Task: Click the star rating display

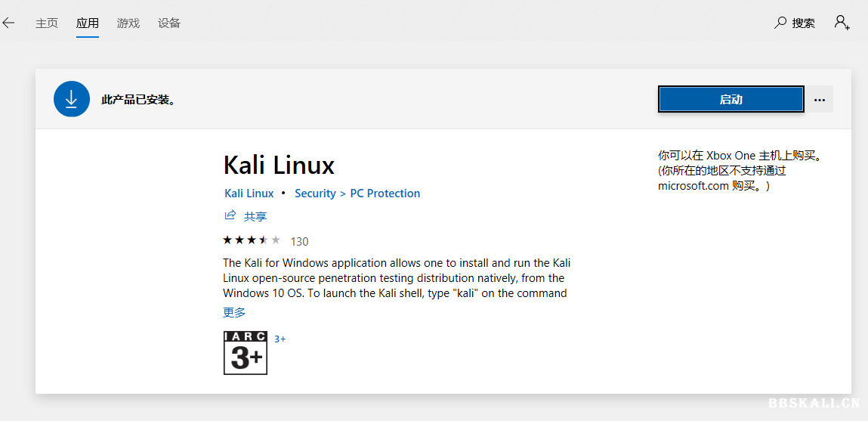Action: 252,240
